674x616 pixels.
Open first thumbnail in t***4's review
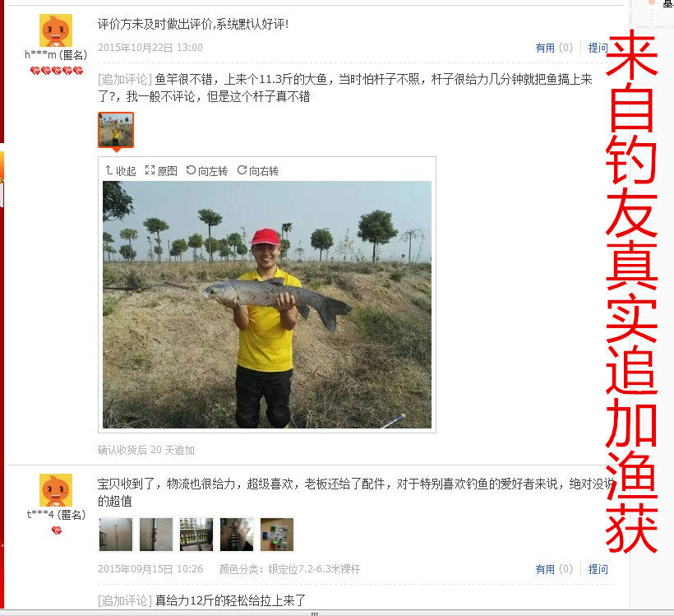pyautogui.click(x=116, y=535)
